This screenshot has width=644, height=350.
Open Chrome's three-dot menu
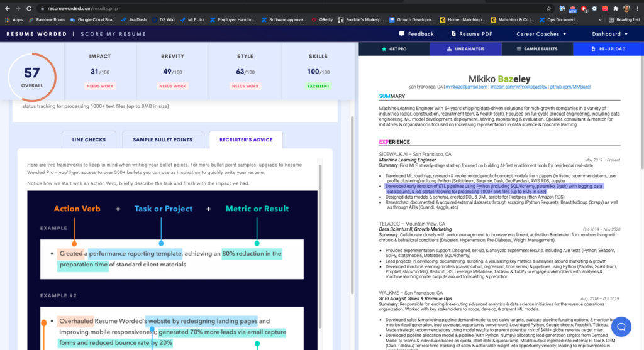tap(638, 8)
